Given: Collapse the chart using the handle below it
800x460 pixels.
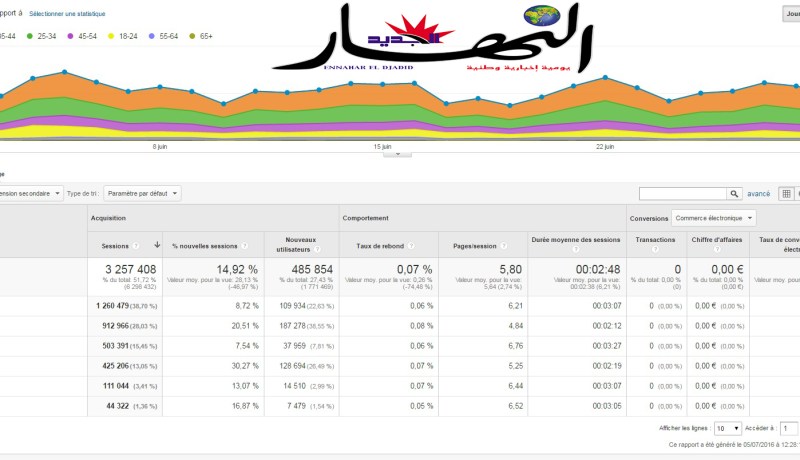Looking at the screenshot, I should [x=397, y=154].
